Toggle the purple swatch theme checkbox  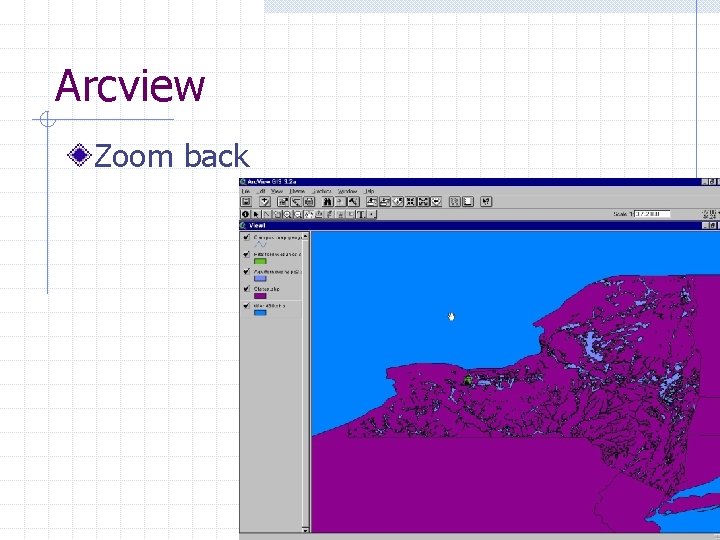[x=247, y=289]
